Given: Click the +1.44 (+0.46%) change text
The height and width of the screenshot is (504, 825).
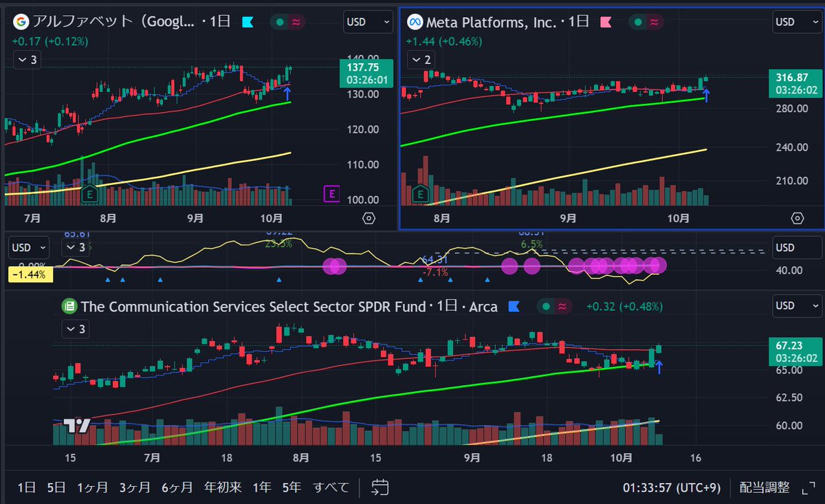Looking at the screenshot, I should (444, 41).
